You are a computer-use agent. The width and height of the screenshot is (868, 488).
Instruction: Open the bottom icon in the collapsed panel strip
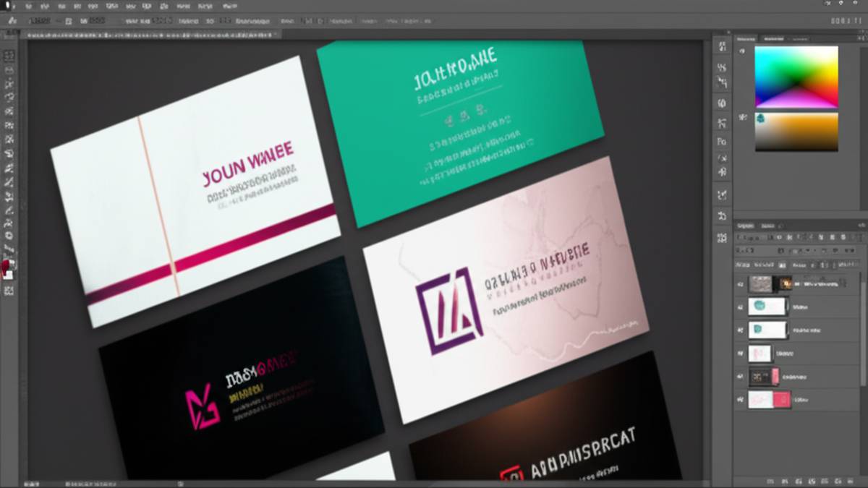[722, 236]
